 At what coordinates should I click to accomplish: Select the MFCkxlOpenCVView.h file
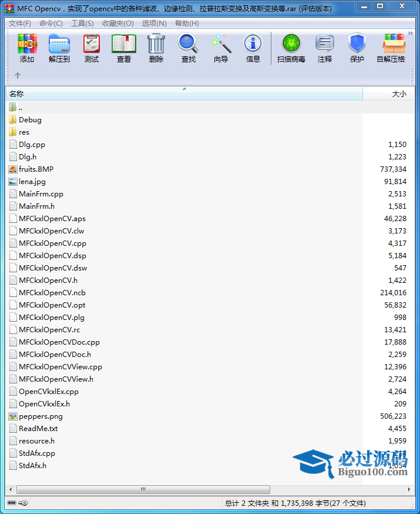[x=56, y=379]
